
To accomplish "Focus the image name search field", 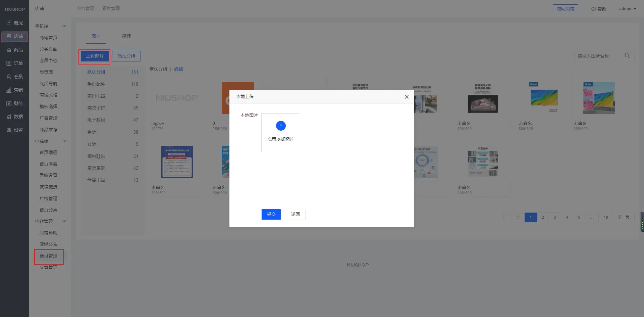I will (597, 56).
